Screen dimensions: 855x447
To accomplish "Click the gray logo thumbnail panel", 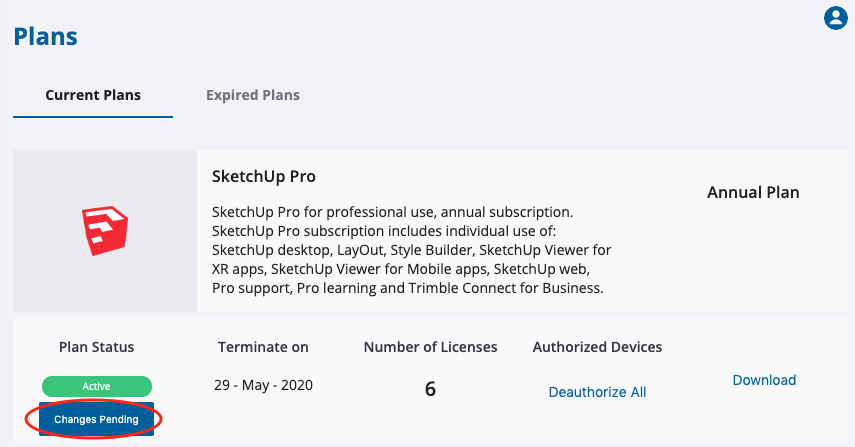I will point(105,231).
